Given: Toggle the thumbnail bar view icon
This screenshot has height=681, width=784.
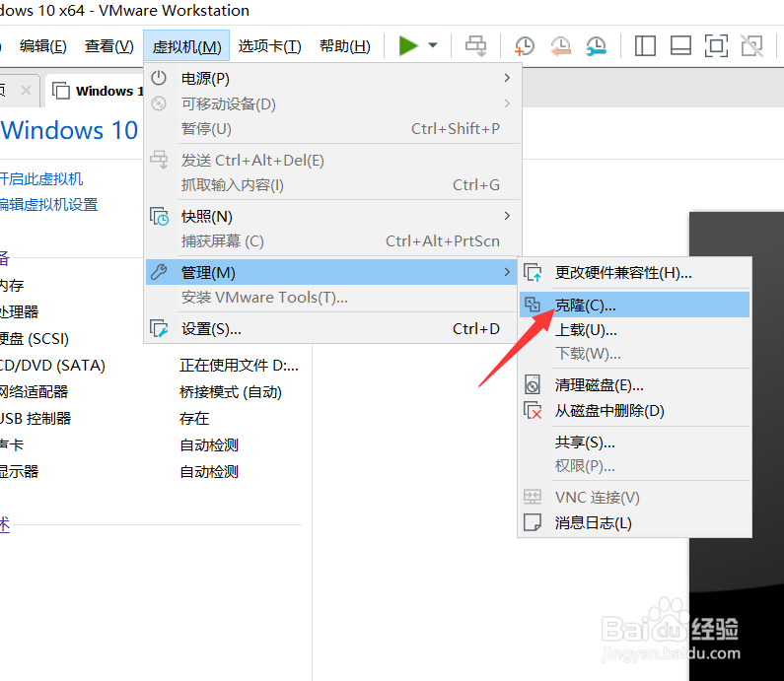Looking at the screenshot, I should (680, 46).
